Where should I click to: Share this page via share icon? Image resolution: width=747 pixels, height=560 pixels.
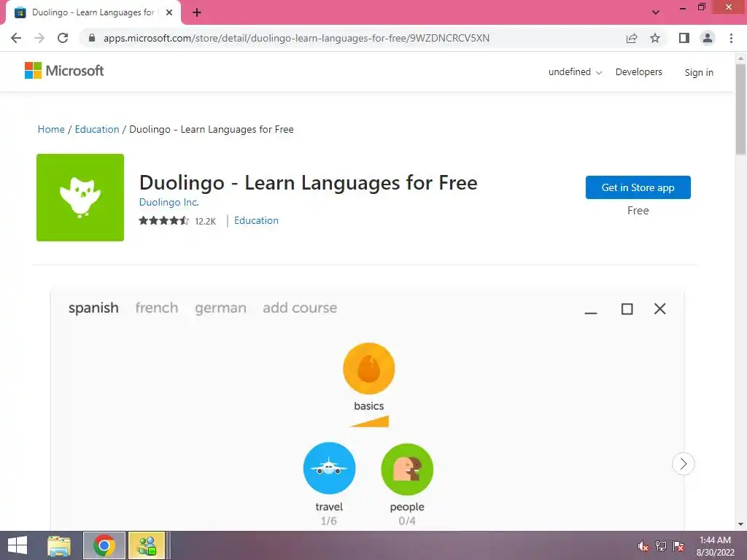[632, 38]
